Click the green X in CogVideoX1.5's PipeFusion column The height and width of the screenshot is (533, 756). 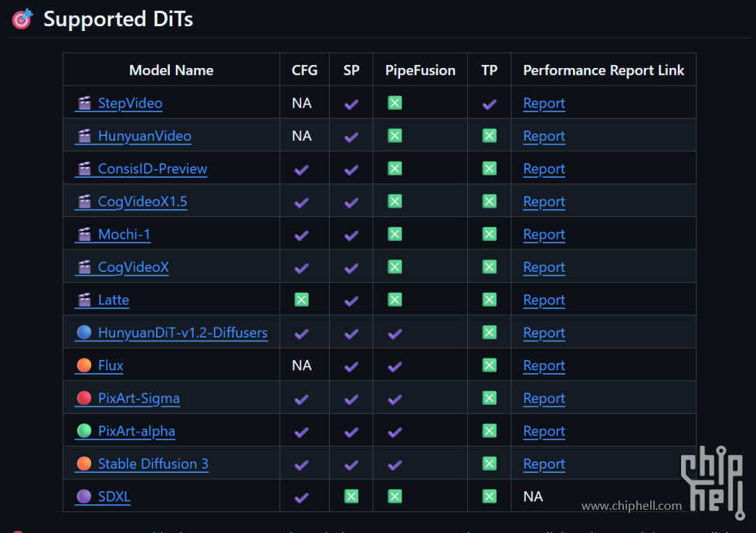click(395, 201)
